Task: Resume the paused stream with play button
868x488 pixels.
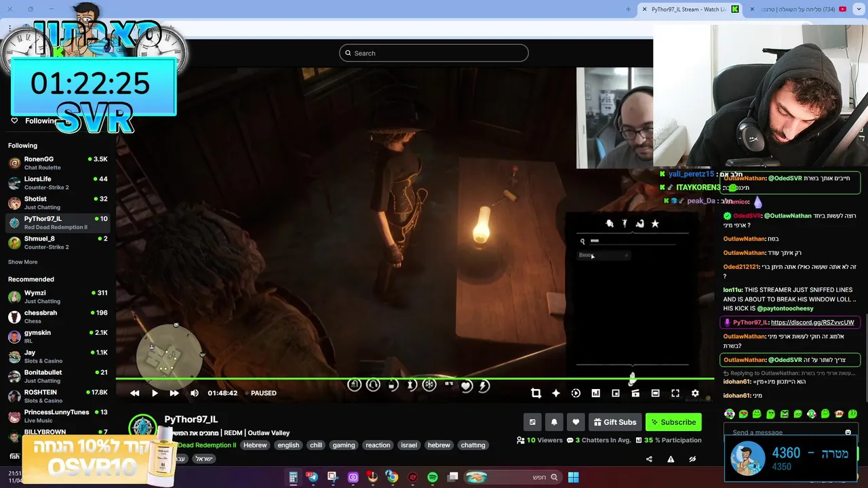Action: tap(155, 393)
